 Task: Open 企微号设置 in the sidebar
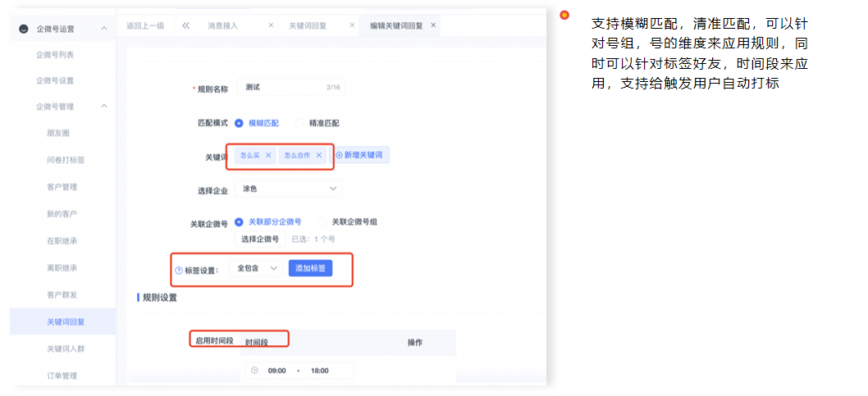[55, 80]
